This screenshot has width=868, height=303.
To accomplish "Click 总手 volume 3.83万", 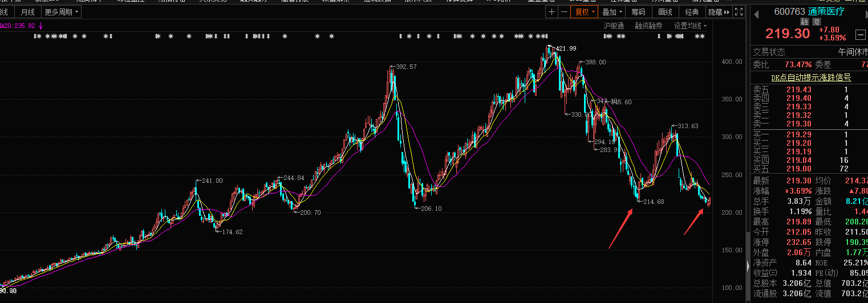I will click(x=798, y=201).
